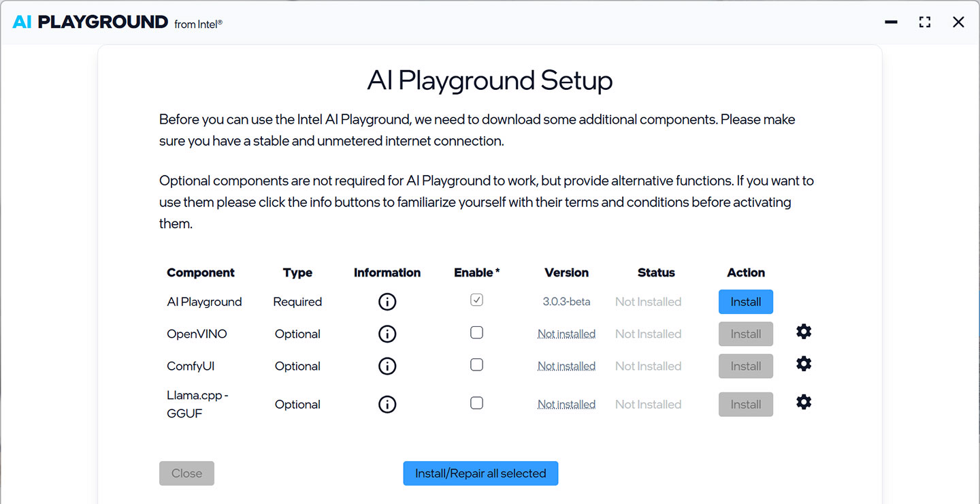Install the AI Playground component
Viewport: 980px width, 504px height.
tap(745, 302)
